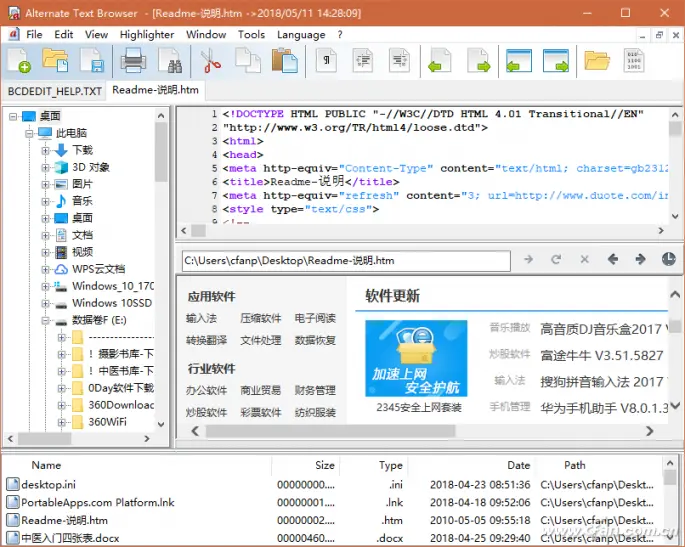Stop loading the preview with X icon
Viewport: 685px width, 547px height.
[585, 260]
